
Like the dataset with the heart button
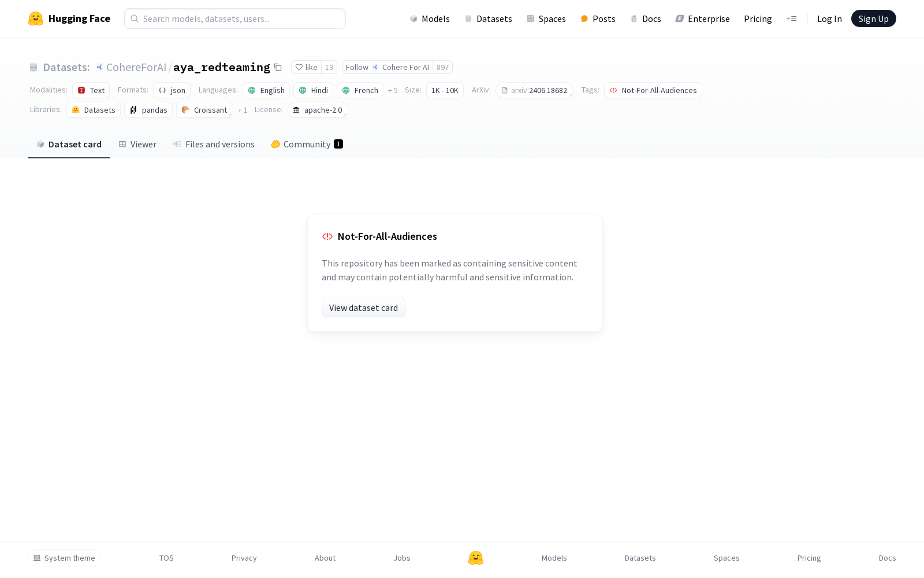[306, 67]
